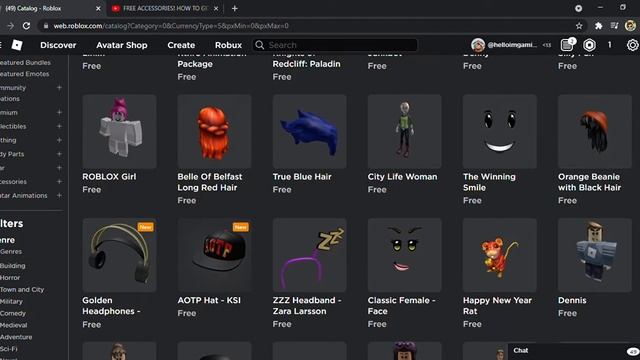This screenshot has height=360, width=640.
Task: Open the Discover menu
Action: (58, 45)
